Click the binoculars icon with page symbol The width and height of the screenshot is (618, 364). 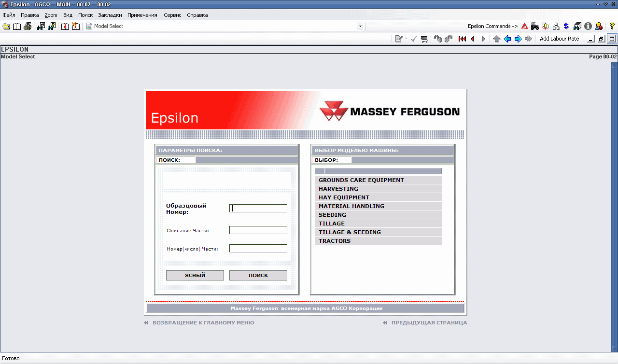[52, 26]
